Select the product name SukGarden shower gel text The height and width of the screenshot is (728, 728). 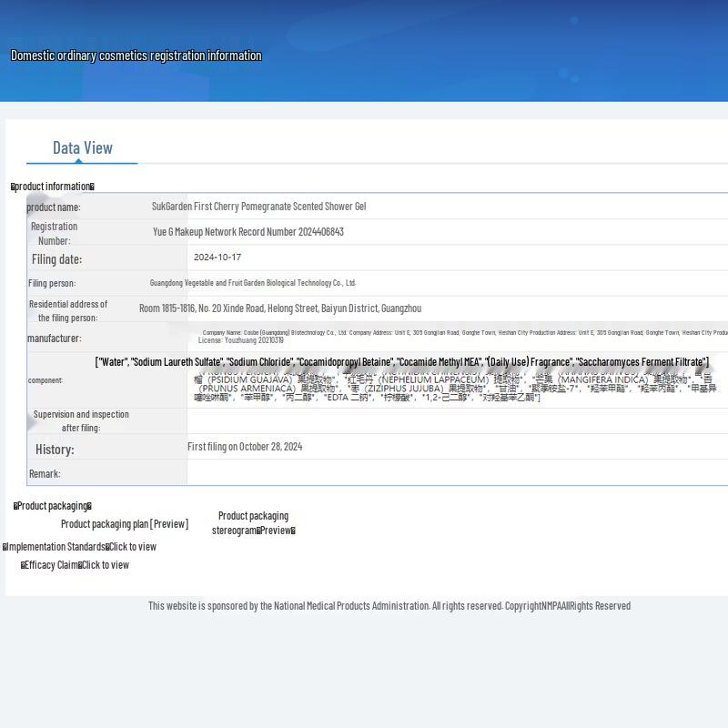pyautogui.click(x=258, y=207)
